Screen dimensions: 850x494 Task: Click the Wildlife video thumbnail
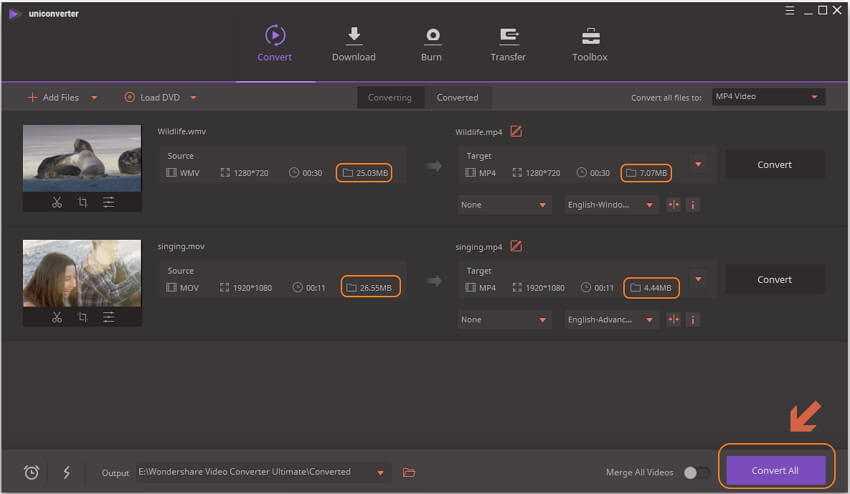coord(82,158)
